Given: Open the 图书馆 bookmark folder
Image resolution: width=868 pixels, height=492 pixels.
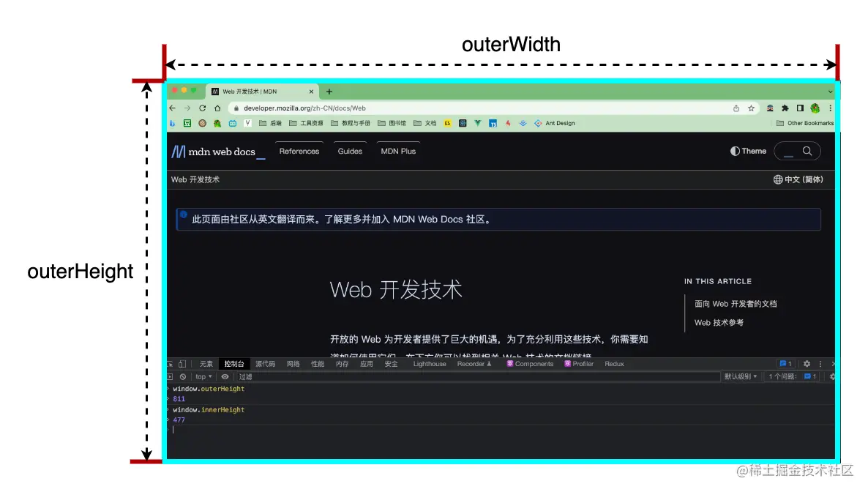Looking at the screenshot, I should pos(392,123).
